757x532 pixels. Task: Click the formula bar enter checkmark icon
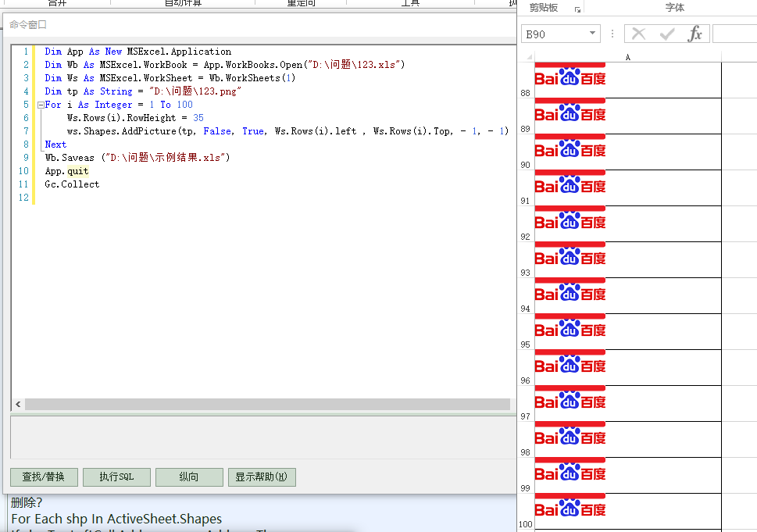(666, 34)
